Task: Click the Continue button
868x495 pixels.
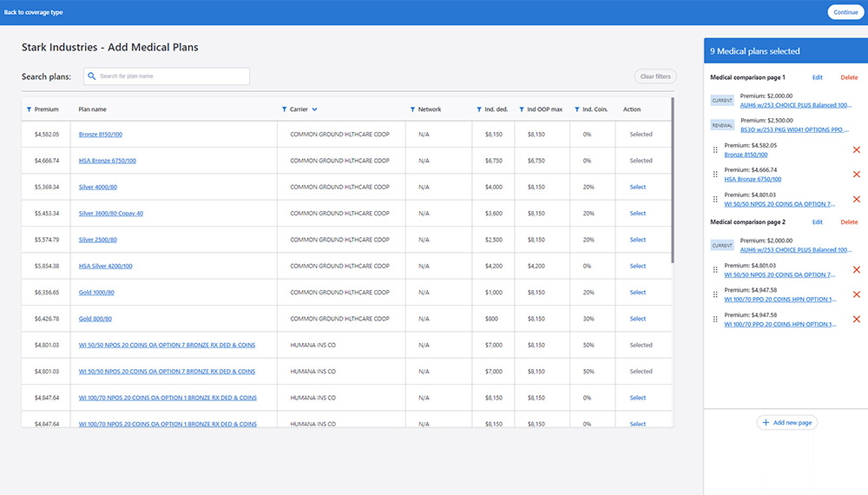Action: point(845,12)
